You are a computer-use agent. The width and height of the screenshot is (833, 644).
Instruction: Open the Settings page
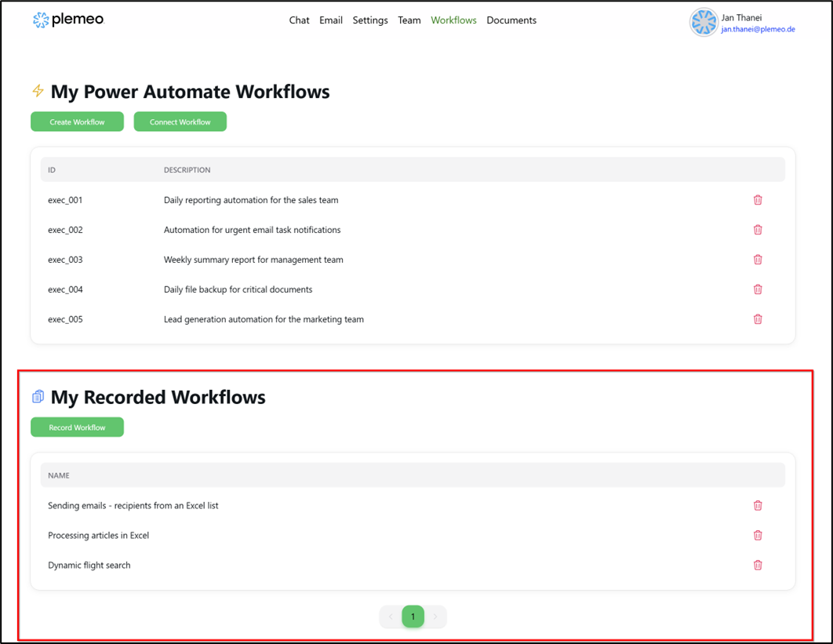click(369, 20)
